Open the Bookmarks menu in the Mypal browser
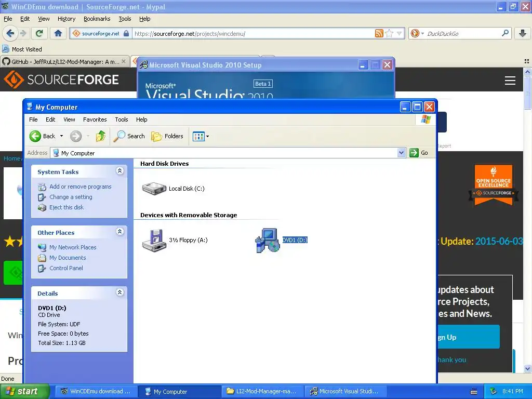The image size is (532, 399). pos(97,19)
